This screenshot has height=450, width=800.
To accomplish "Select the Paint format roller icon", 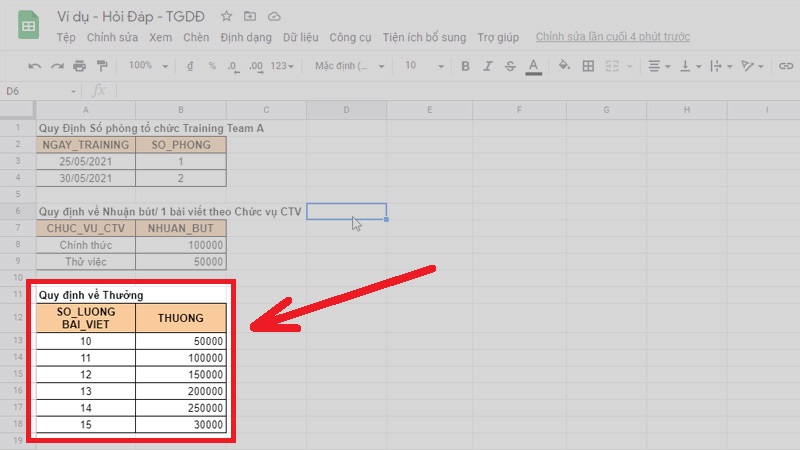I will coord(102,66).
